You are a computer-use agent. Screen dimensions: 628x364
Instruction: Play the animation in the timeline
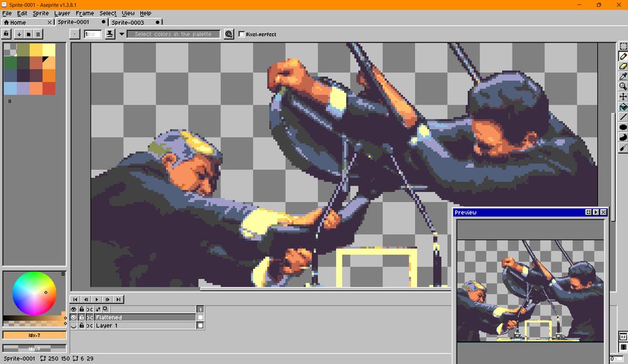coord(97,299)
